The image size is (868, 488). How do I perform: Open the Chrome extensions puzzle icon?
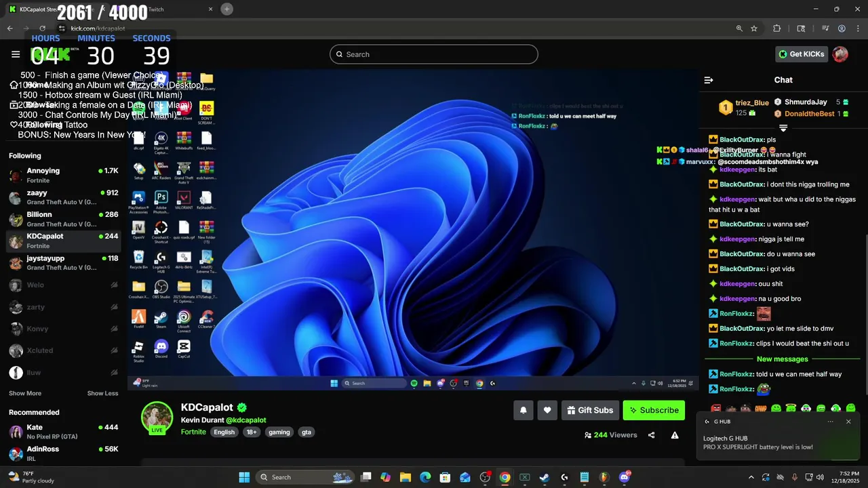pyautogui.click(x=777, y=28)
